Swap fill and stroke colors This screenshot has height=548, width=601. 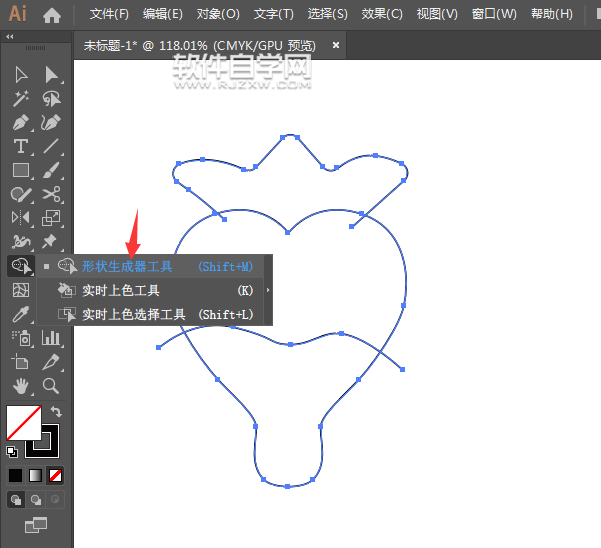pos(56,412)
